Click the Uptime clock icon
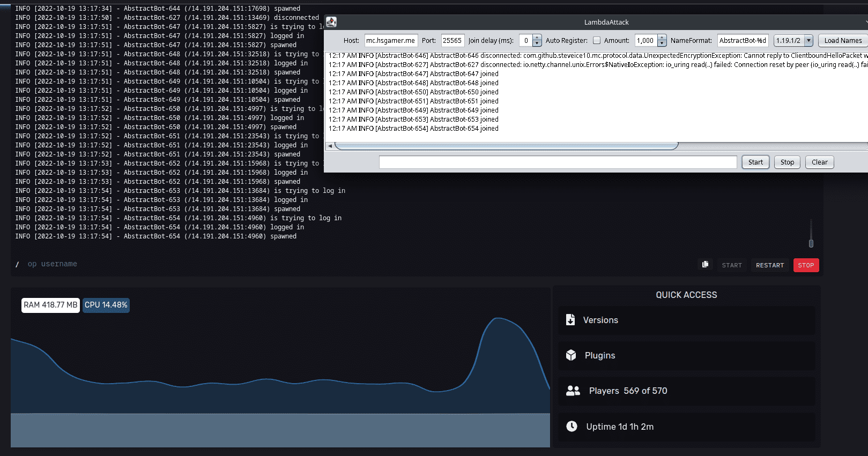This screenshot has width=868, height=456. point(572,427)
